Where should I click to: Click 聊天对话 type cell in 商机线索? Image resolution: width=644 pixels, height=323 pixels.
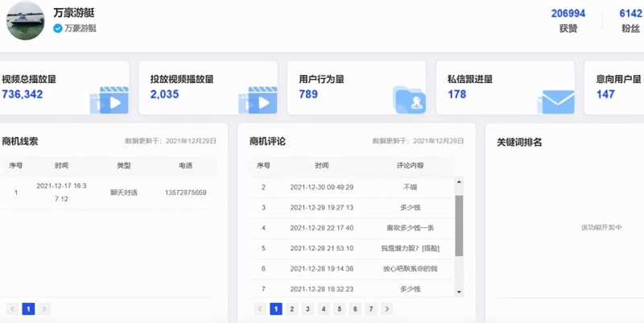tap(124, 193)
